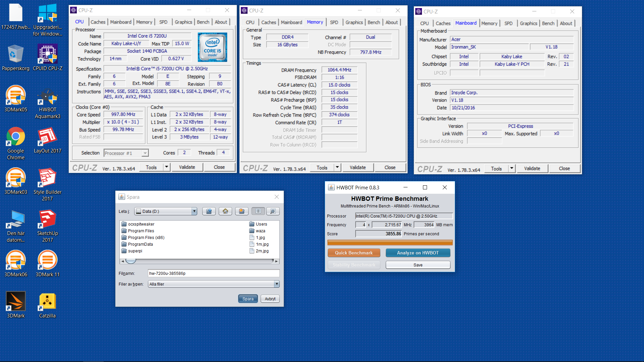Switch to list view in Spara dialog
The width and height of the screenshot is (644, 362).
(x=258, y=211)
